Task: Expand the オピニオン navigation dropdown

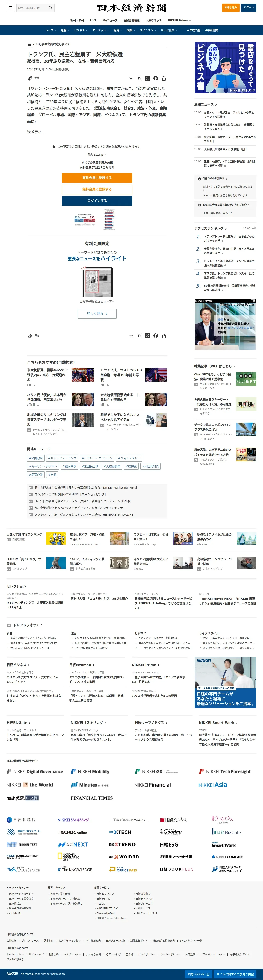Action: point(148,30)
